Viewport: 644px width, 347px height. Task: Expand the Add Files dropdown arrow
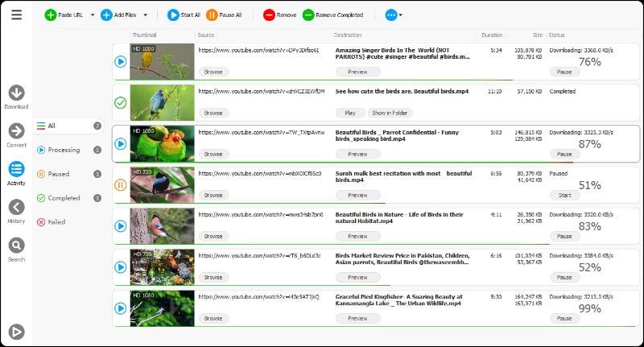pos(145,14)
